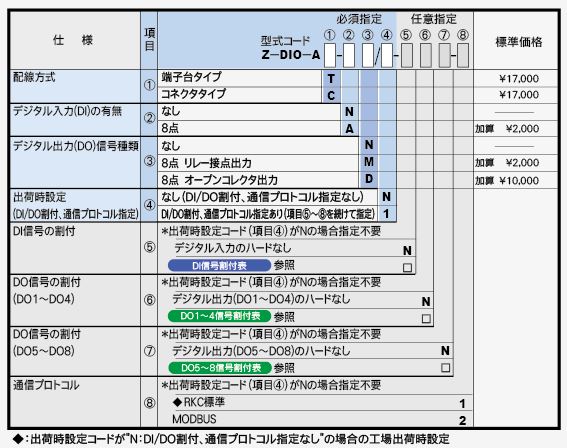The width and height of the screenshot is (567, 448).
Task: Select the MODBUS protocol row
Action: click(315, 419)
